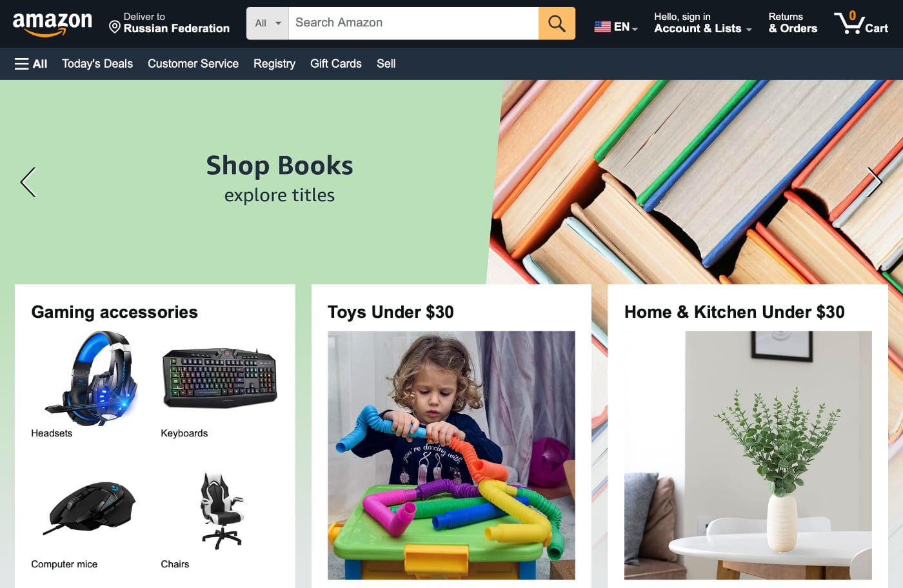Viewport: 903px width, 588px height.
Task: Click the Amazon logo
Action: tap(52, 24)
